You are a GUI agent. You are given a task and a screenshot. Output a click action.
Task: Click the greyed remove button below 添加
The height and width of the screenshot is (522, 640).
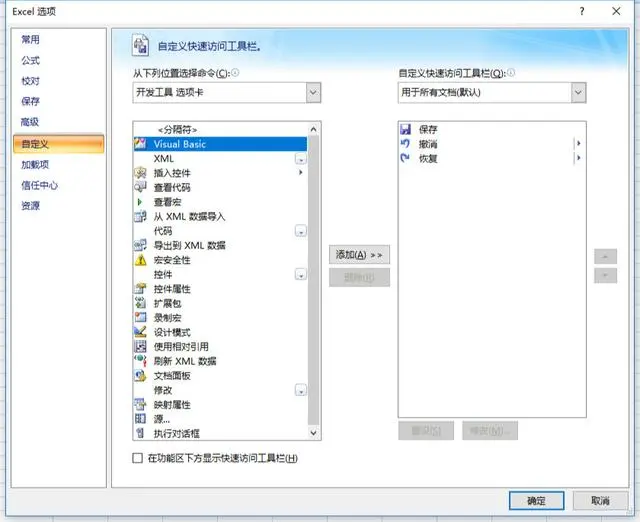click(x=359, y=278)
